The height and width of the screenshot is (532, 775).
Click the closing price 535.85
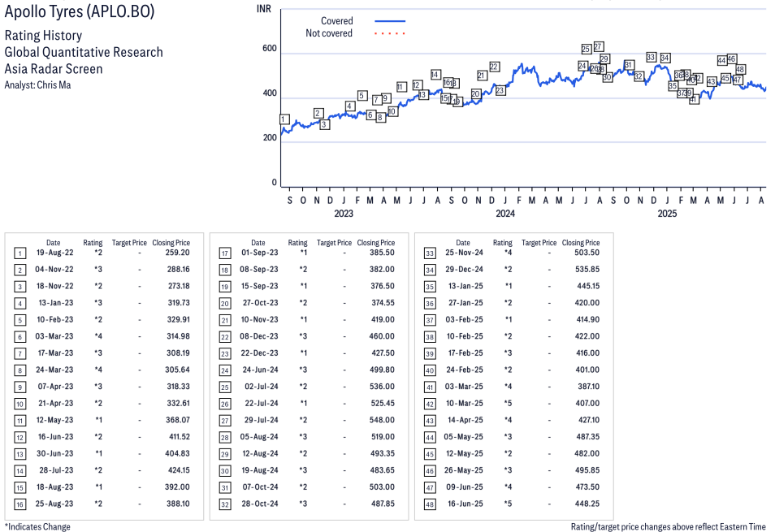coord(587,269)
